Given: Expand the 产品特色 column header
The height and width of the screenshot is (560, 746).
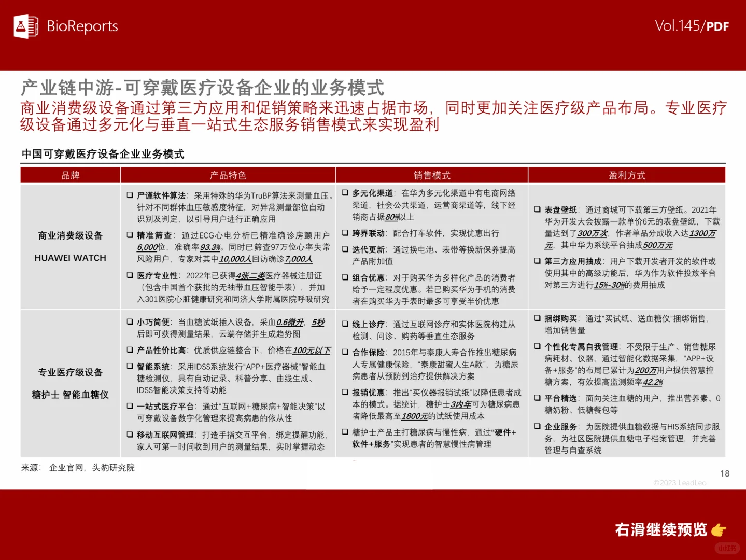Looking at the screenshot, I should tap(228, 175).
